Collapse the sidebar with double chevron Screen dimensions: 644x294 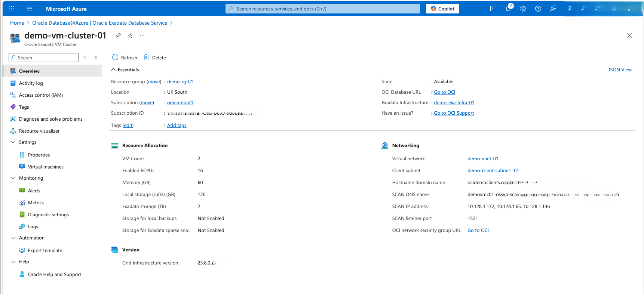(96, 58)
